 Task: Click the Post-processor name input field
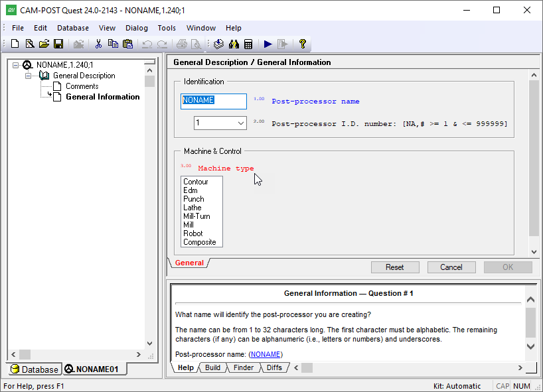[214, 101]
